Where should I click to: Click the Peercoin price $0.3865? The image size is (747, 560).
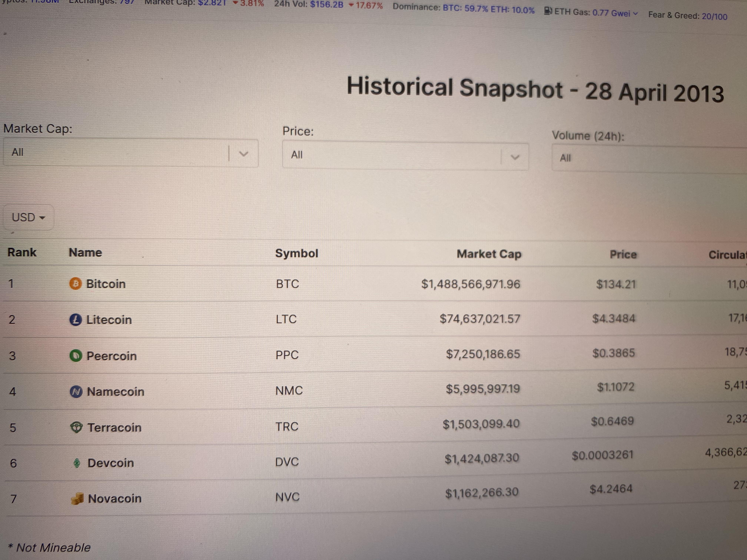pyautogui.click(x=614, y=353)
